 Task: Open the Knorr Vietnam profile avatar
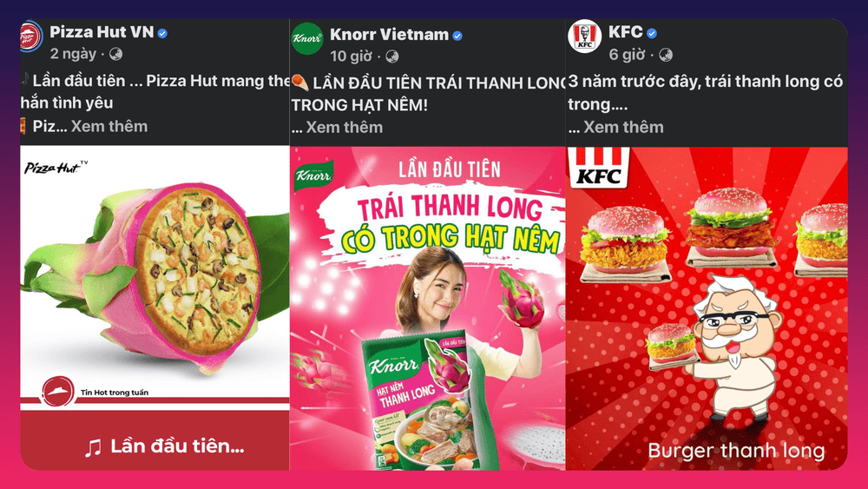click(307, 38)
